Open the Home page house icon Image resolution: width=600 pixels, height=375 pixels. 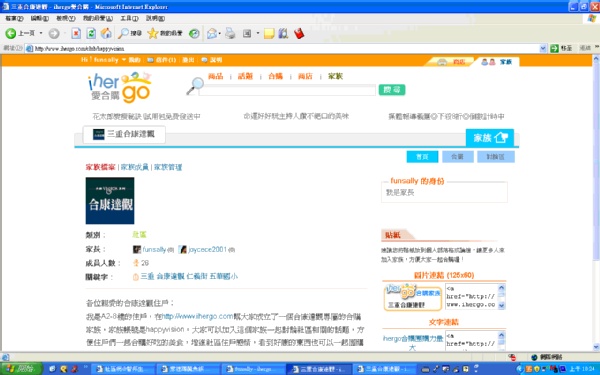pyautogui.click(x=106, y=33)
